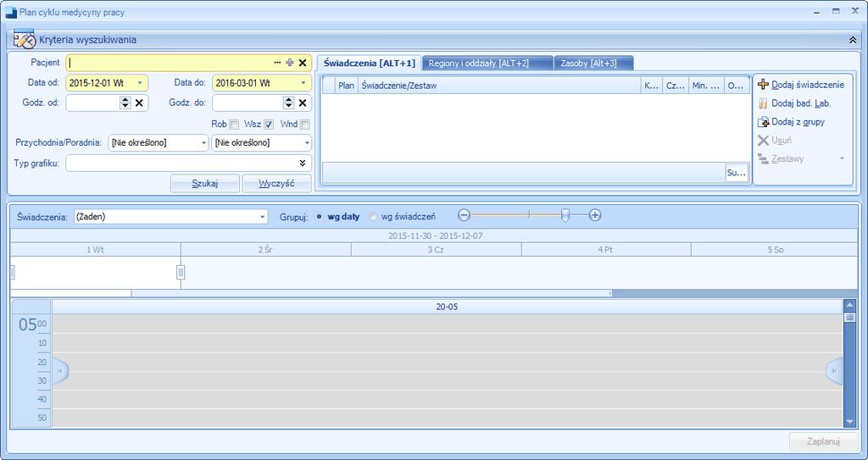
Task: Clear the Pacjent field with X
Action: 303,63
